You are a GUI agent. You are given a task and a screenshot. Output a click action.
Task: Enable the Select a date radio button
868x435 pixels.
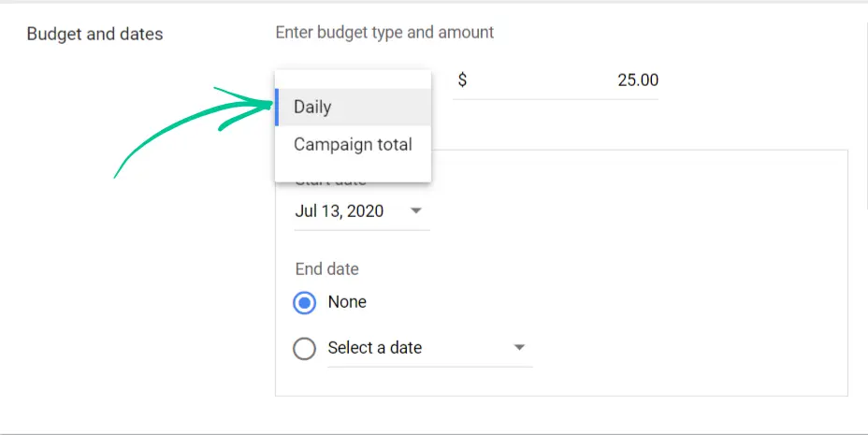click(x=304, y=348)
